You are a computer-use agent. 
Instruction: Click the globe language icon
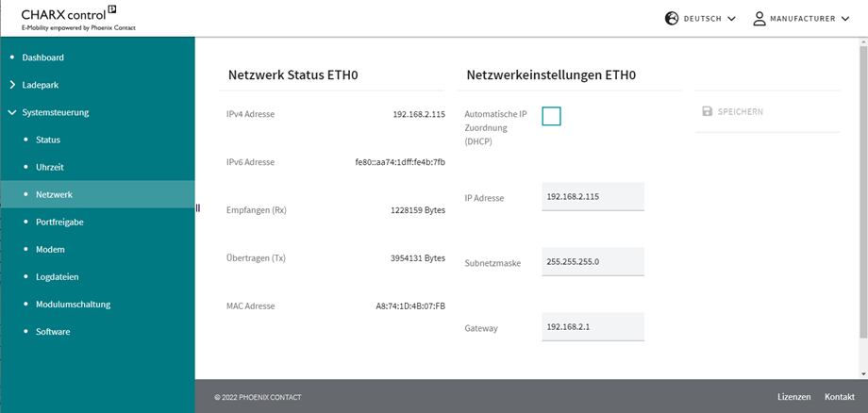(672, 18)
